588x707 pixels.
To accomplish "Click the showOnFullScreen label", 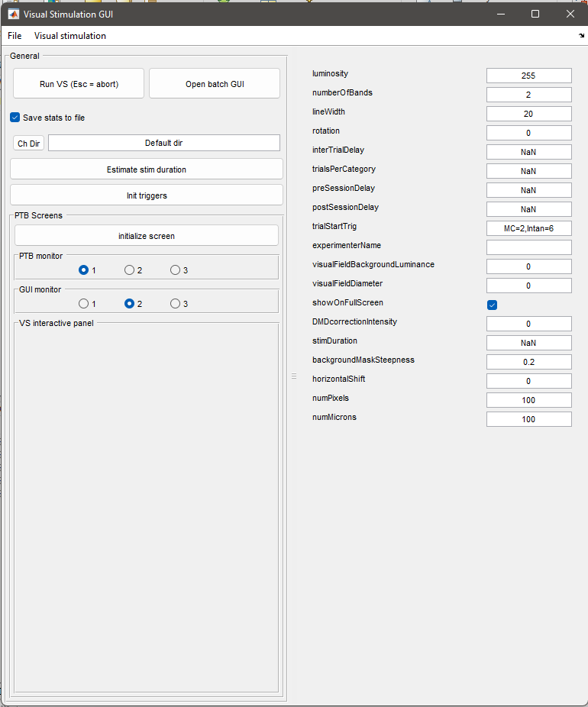I will point(347,302).
